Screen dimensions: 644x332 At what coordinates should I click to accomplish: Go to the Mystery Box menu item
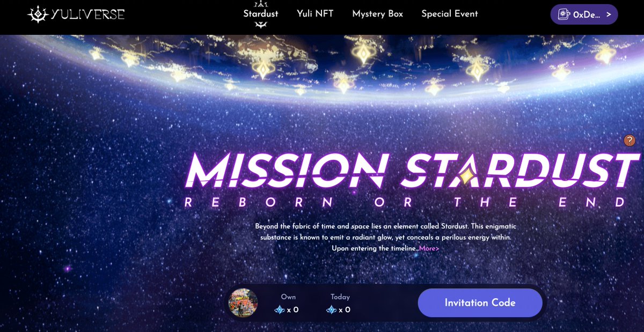[x=378, y=13]
